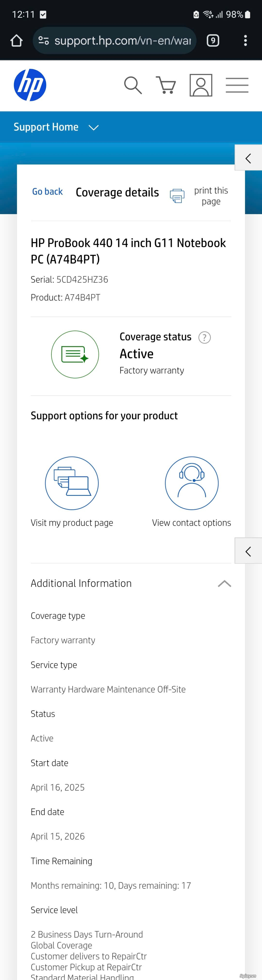Select the product number A74B4PT
Screen dimensions: 262x980
tap(83, 297)
